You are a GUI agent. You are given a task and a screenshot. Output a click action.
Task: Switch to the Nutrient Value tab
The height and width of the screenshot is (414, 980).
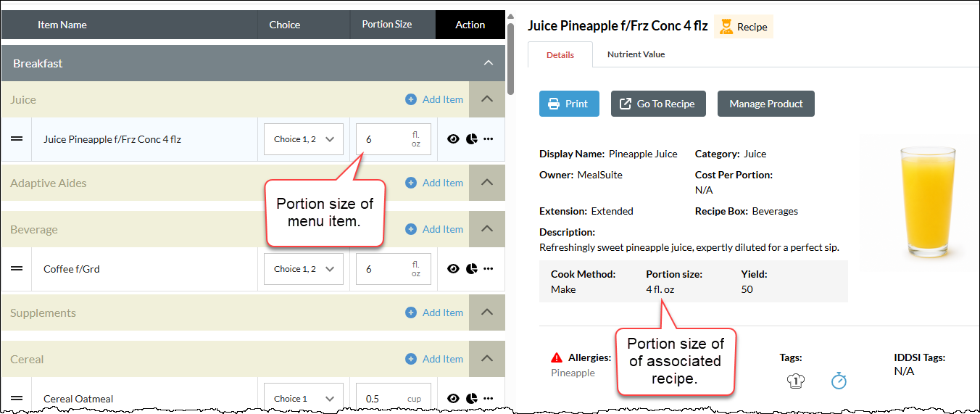click(636, 54)
